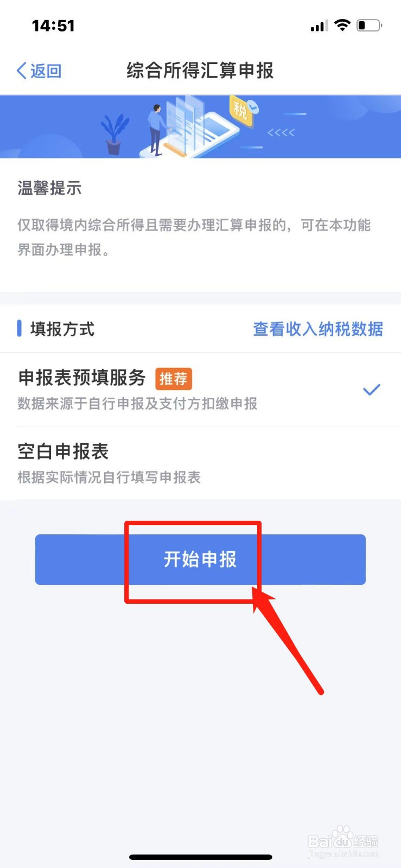Tap the 综合所得汇算申报 page title
The height and width of the screenshot is (868, 401).
(x=200, y=71)
